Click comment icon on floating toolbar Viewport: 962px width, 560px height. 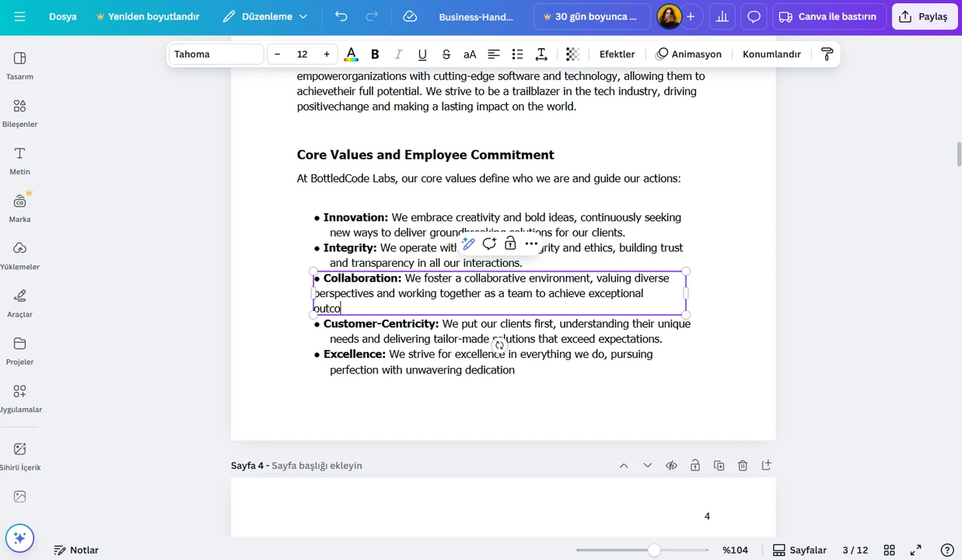coord(489,243)
